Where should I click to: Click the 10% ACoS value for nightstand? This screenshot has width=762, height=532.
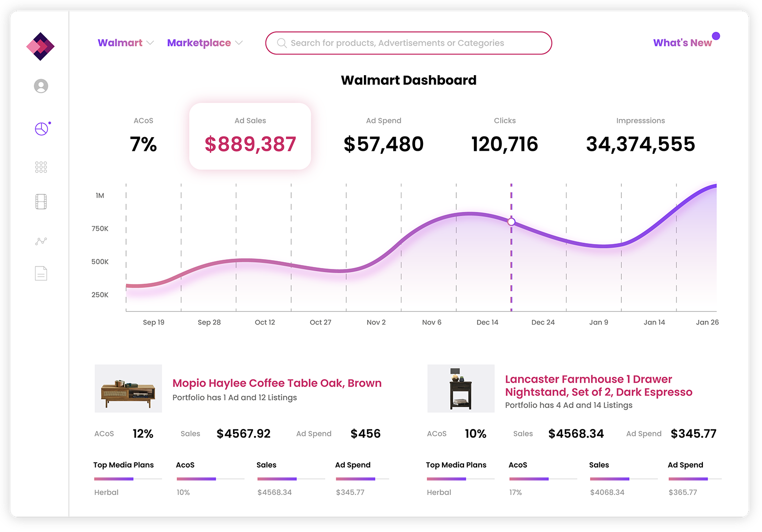pos(475,433)
